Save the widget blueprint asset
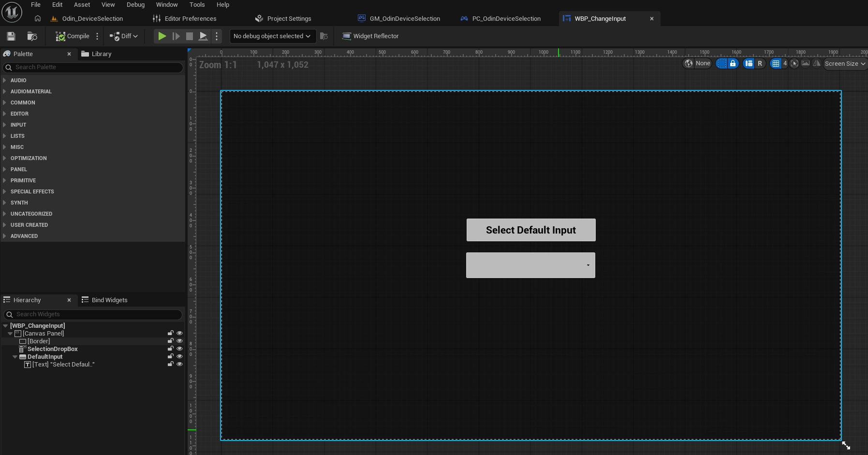The image size is (868, 455). click(x=11, y=36)
